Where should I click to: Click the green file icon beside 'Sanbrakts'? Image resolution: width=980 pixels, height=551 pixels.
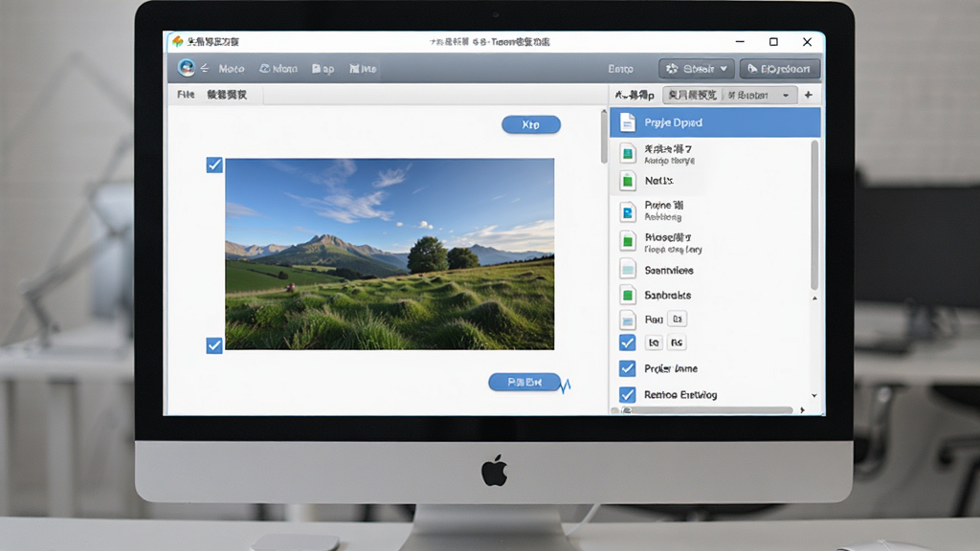628,295
